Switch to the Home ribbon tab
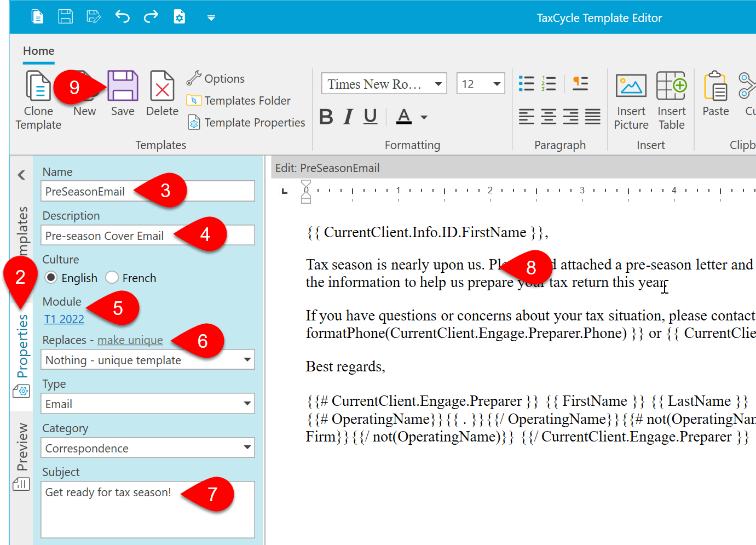Image resolution: width=756 pixels, height=545 pixels. [x=39, y=51]
